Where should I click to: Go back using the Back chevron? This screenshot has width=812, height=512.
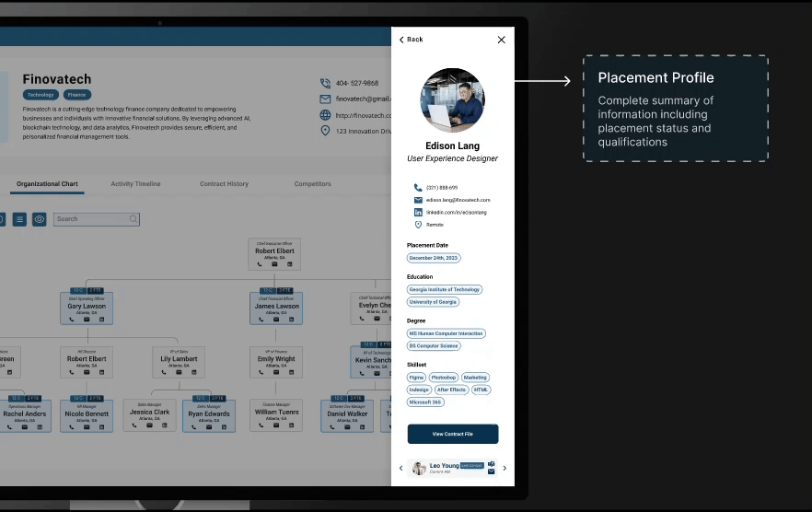tap(401, 40)
